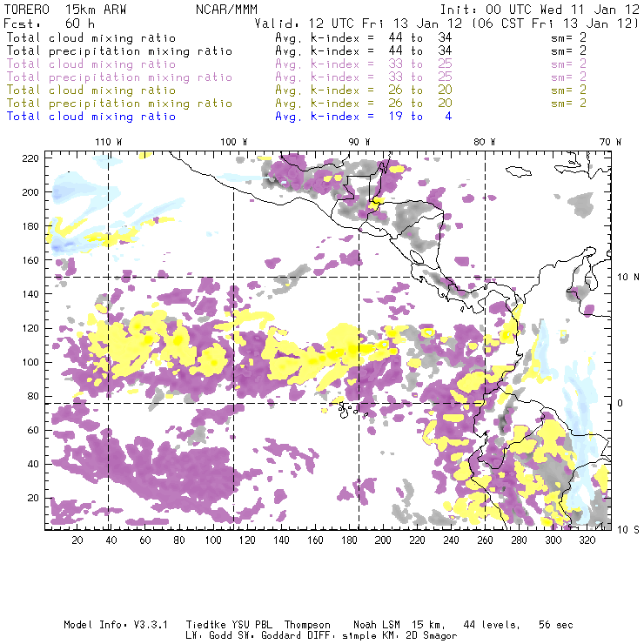This screenshot has height=644, width=644.
Task: Click the '160' tick label on the vertical axis
Action: [30, 260]
